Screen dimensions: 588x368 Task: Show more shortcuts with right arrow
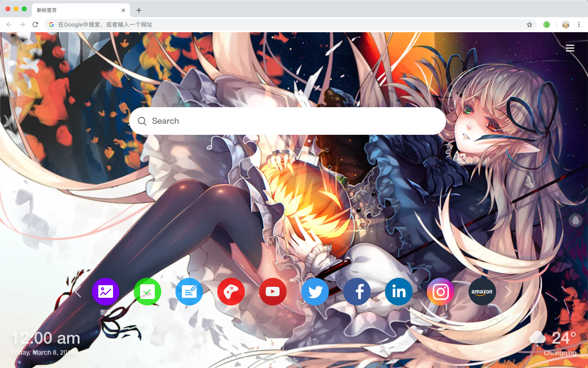pos(508,292)
